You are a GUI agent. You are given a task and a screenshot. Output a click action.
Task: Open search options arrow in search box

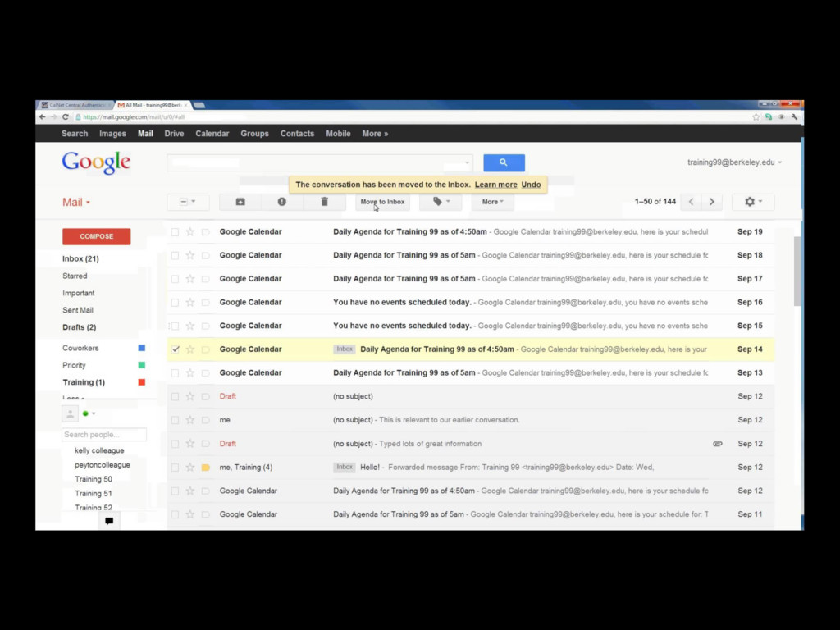coord(467,162)
